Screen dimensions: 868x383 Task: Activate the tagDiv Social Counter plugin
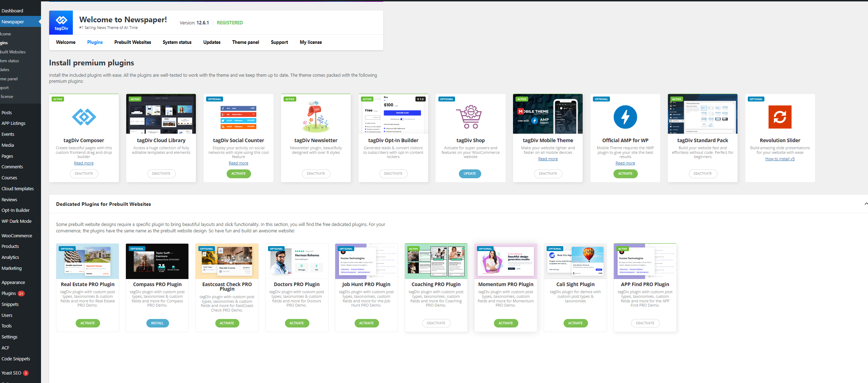(239, 174)
